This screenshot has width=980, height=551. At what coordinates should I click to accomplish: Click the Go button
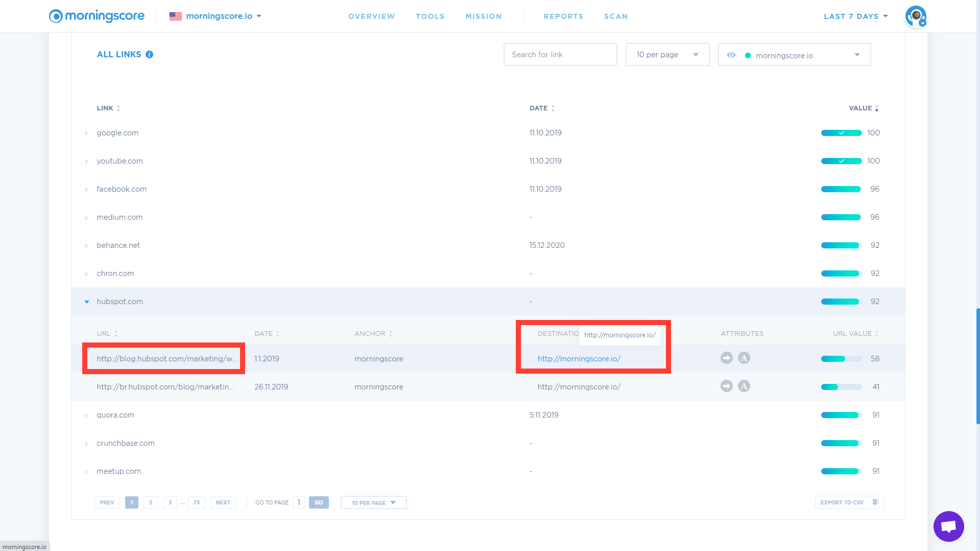tap(319, 502)
